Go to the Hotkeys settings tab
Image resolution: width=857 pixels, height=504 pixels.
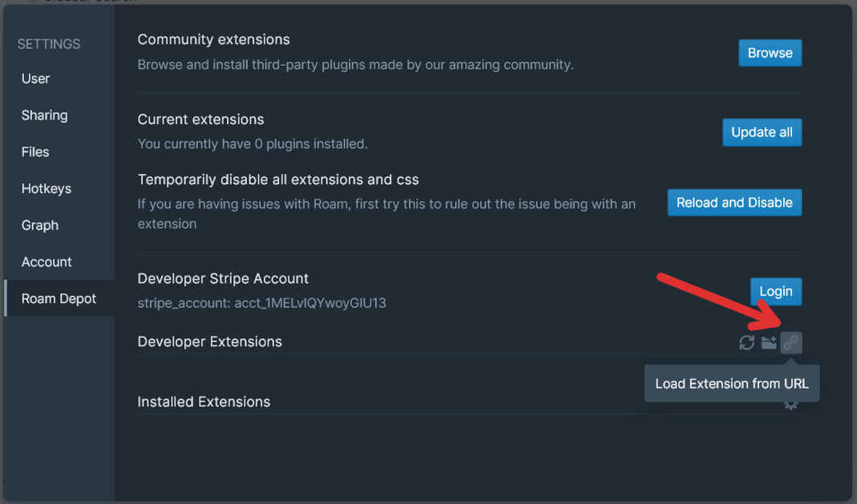point(46,189)
